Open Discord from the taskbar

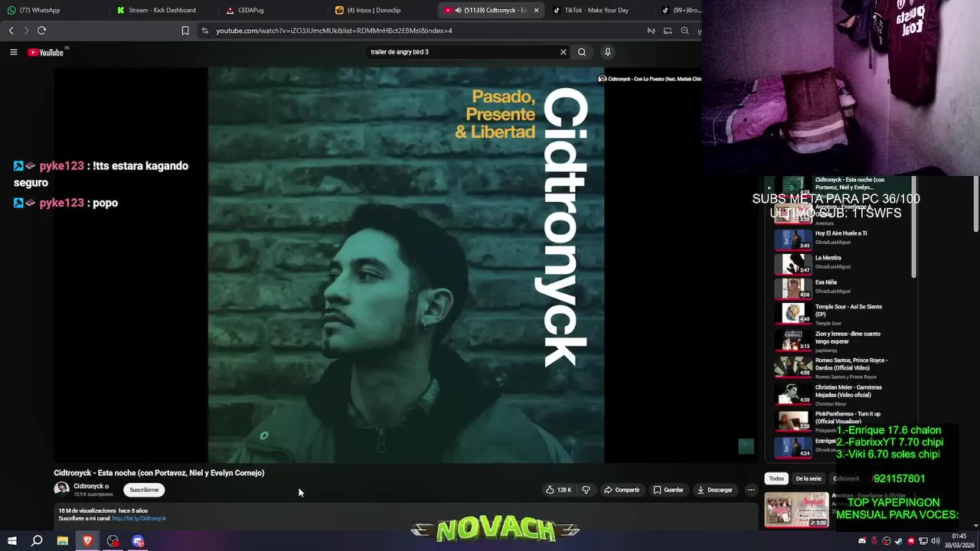(x=138, y=541)
